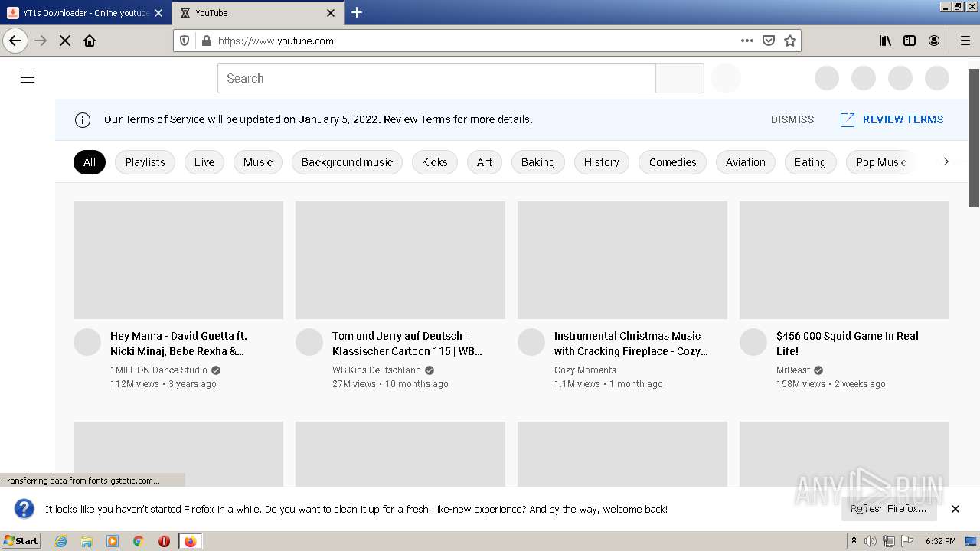Open Firefox account icon
This screenshot has height=551, width=980.
coord(934,41)
